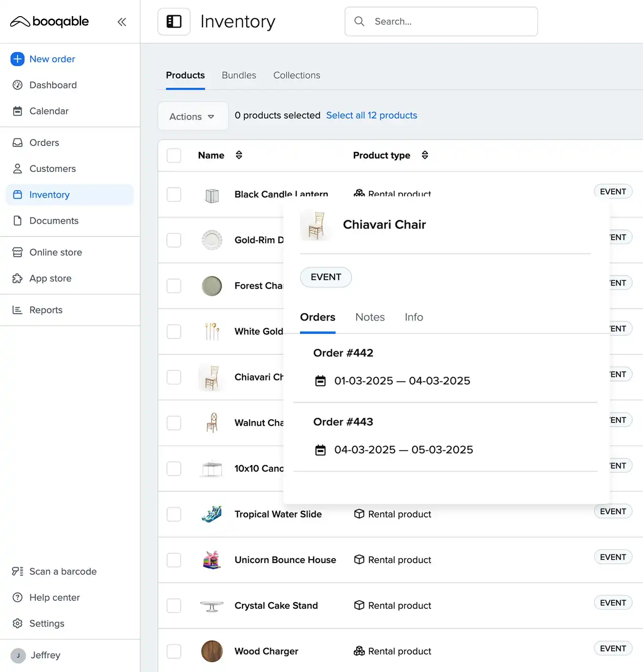Open the Calendar from the sidebar
Screen dimensions: 643x672
click(48, 111)
